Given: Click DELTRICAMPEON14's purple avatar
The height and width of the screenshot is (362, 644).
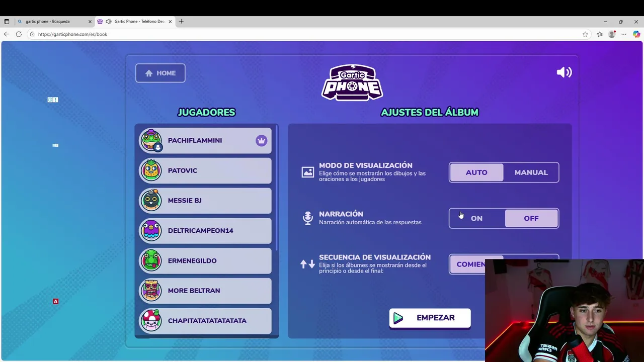Looking at the screenshot, I should (151, 230).
